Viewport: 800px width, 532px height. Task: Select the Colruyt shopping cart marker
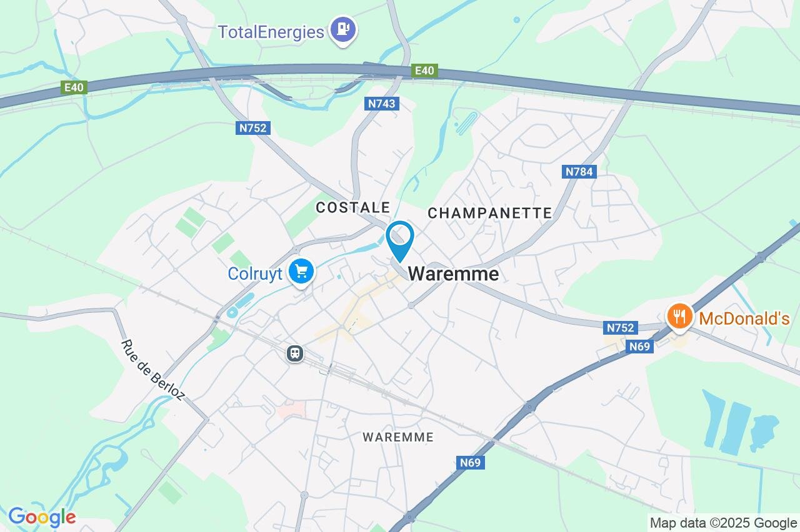302,273
